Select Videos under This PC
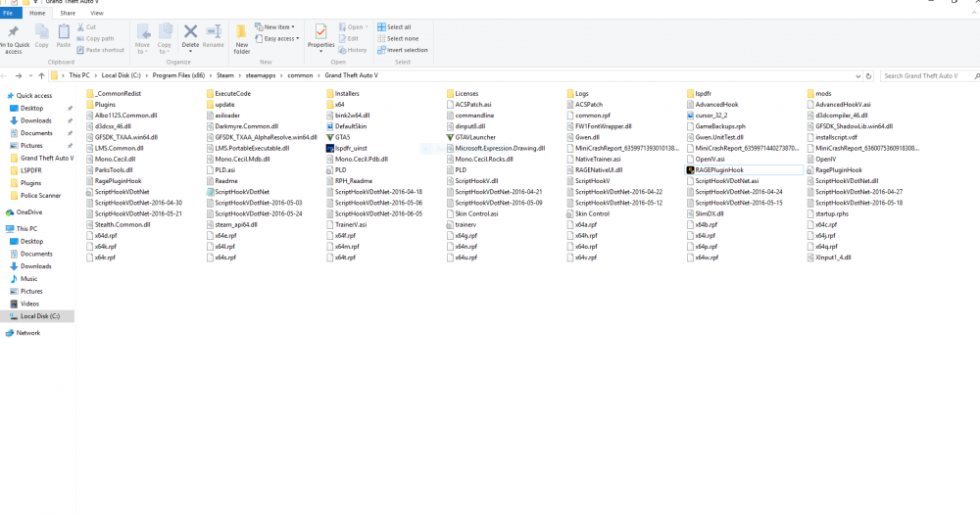Screen dimensions: 980x515 [x=29, y=304]
